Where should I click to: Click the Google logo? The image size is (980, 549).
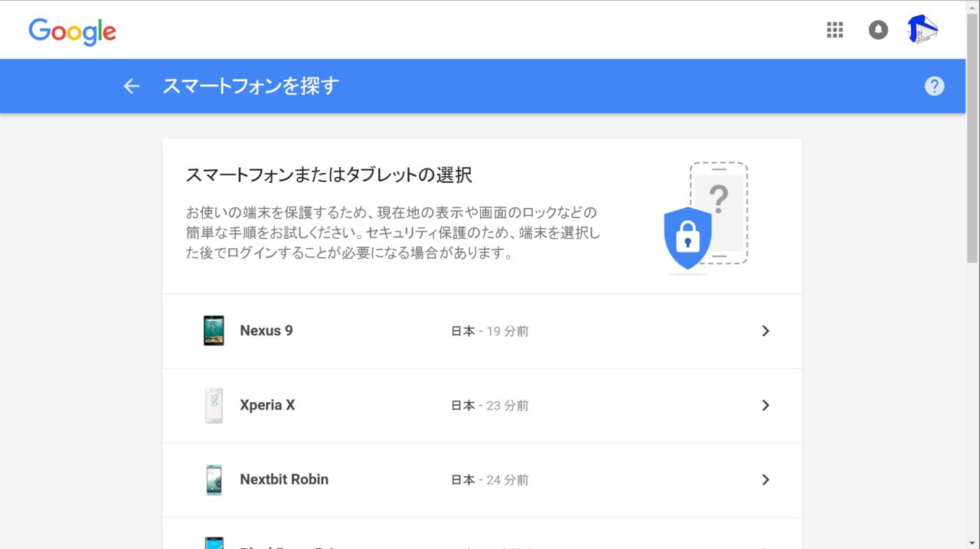[72, 31]
